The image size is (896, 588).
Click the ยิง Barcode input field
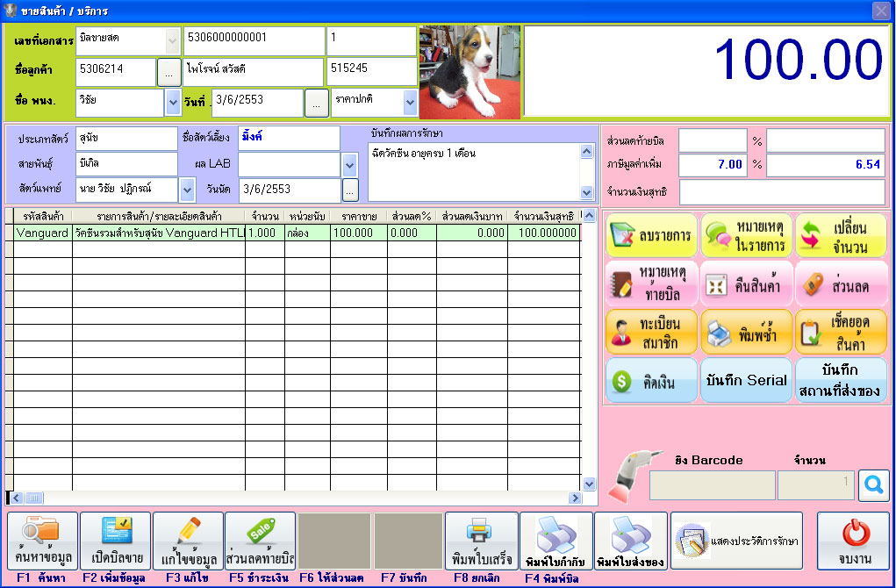click(x=712, y=484)
